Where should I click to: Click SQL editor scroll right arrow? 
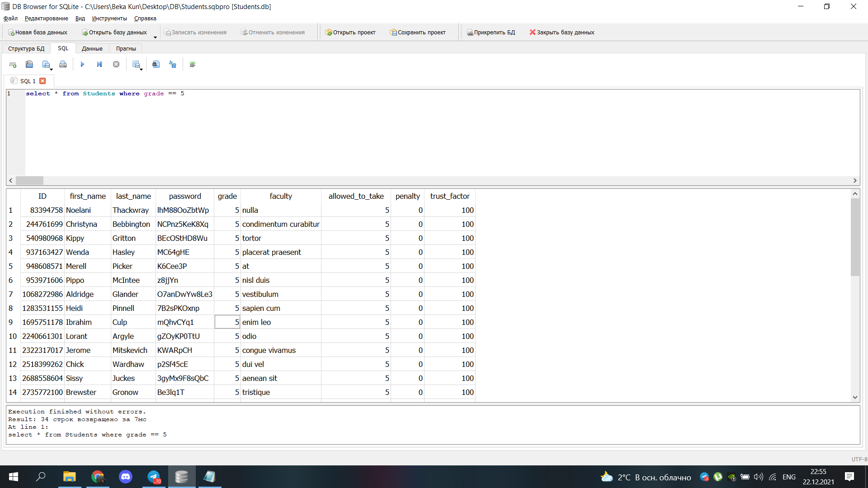(x=855, y=180)
